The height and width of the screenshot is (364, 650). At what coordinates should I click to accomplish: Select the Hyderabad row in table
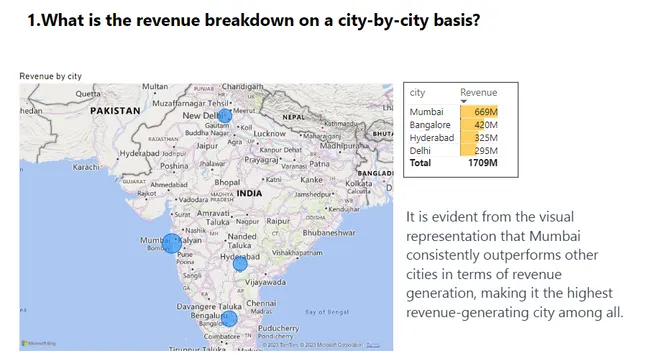[454, 138]
